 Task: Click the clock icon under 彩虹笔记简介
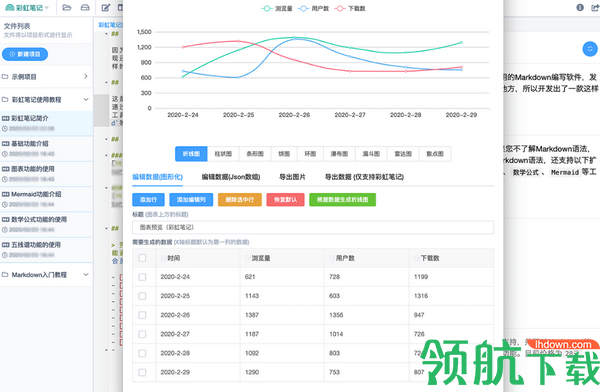5,129
